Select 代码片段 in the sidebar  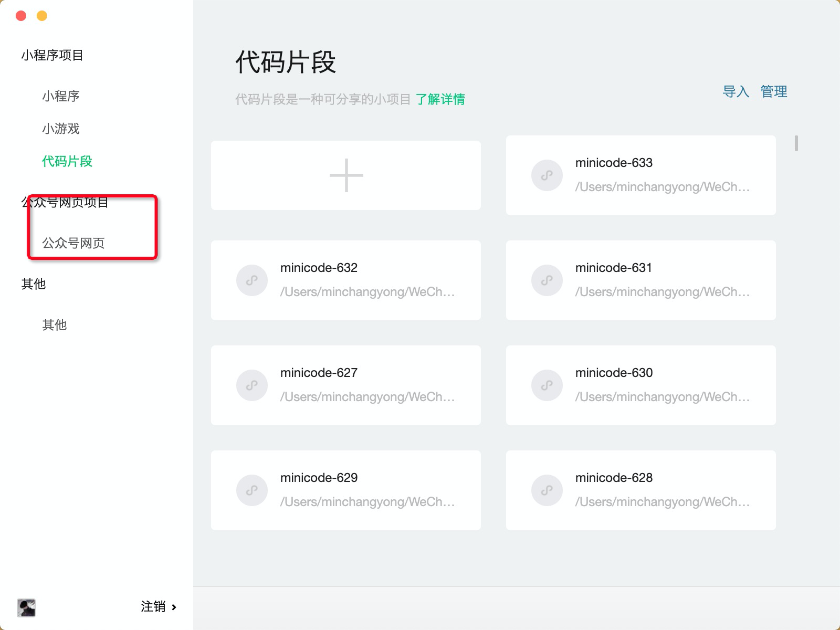67,161
